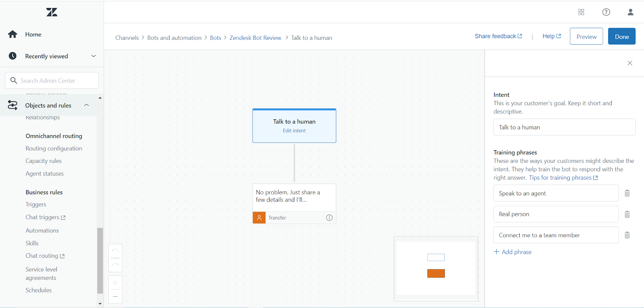Zoom out on the canvas

[x=115, y=297]
